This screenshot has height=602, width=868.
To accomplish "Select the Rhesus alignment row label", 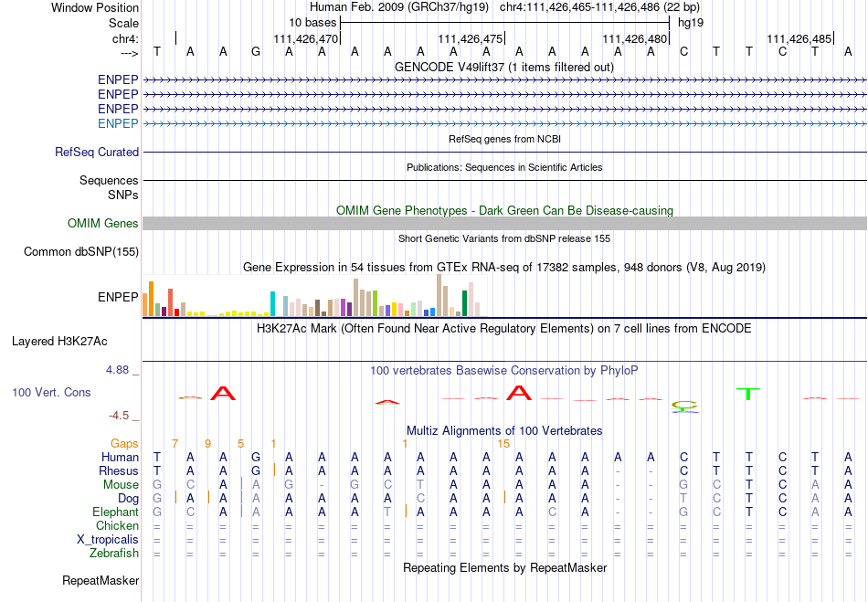I will (119, 471).
